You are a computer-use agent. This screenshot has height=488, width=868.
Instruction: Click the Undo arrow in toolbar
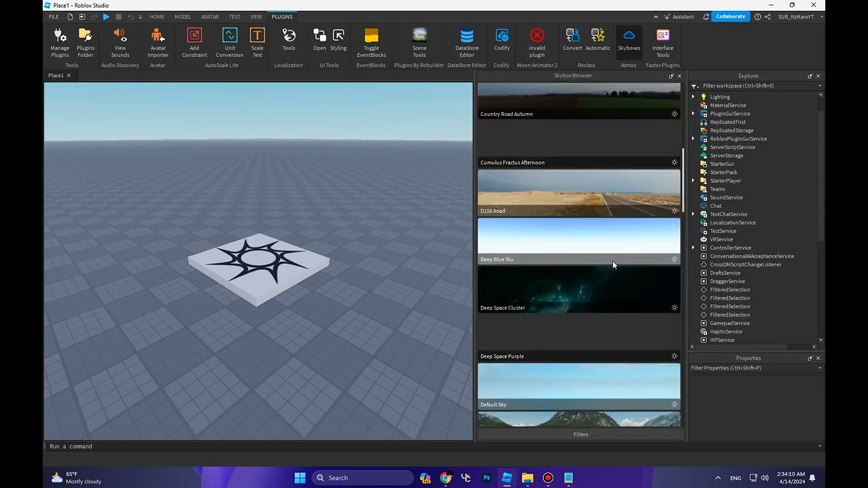tap(131, 16)
